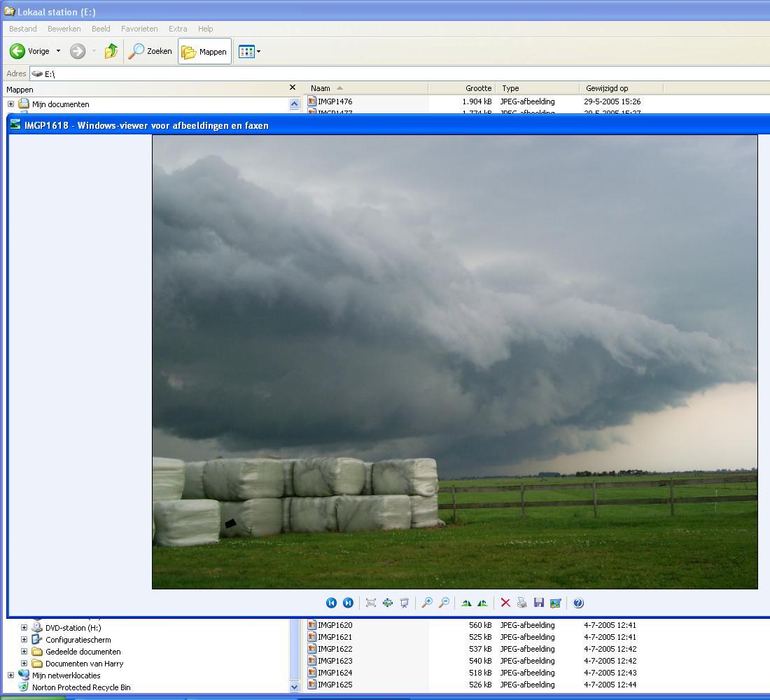Click the Zoeken search button
This screenshot has width=770, height=700.
coord(150,51)
